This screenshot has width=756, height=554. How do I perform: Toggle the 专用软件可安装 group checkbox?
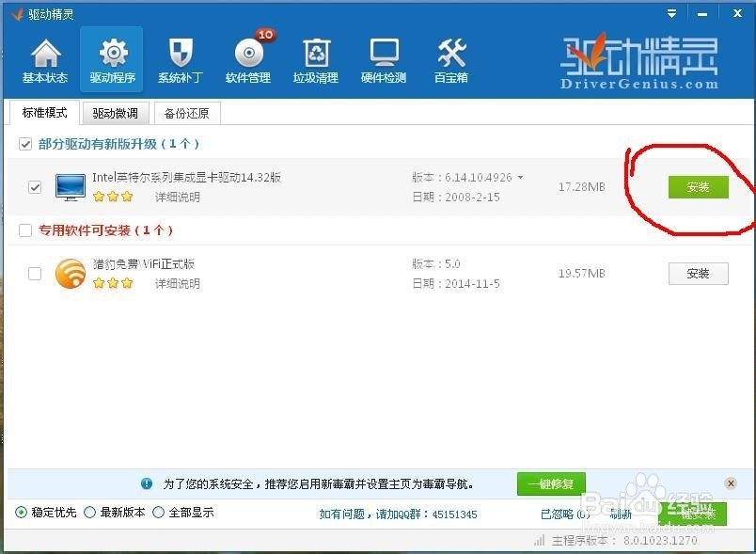25,230
